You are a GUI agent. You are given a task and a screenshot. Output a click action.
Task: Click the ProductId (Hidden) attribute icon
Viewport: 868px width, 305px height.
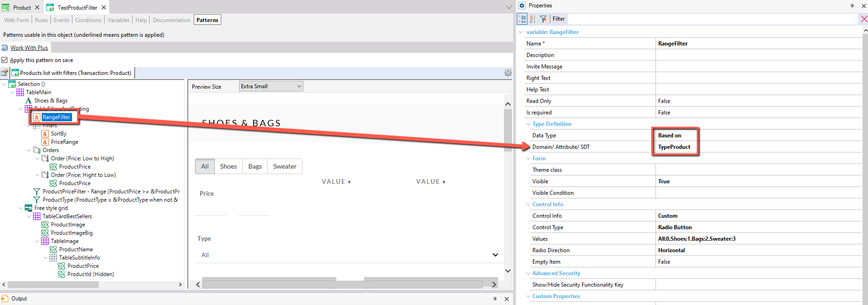(x=62, y=274)
